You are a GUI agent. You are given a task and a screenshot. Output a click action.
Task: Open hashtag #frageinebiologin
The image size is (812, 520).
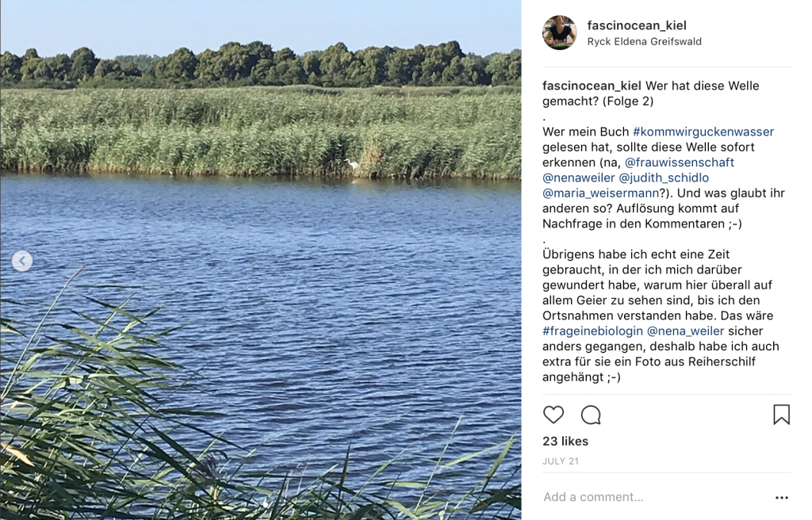pos(592,331)
